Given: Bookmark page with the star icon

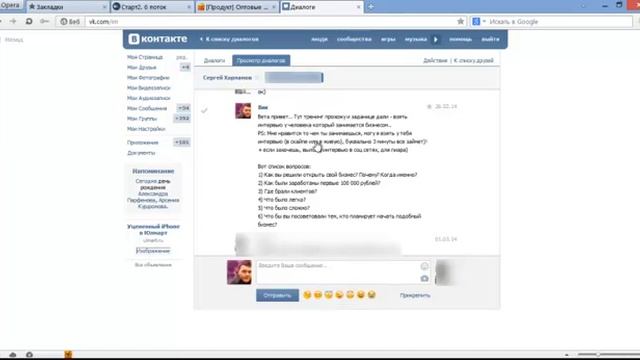Looking at the screenshot, I should point(460,21).
